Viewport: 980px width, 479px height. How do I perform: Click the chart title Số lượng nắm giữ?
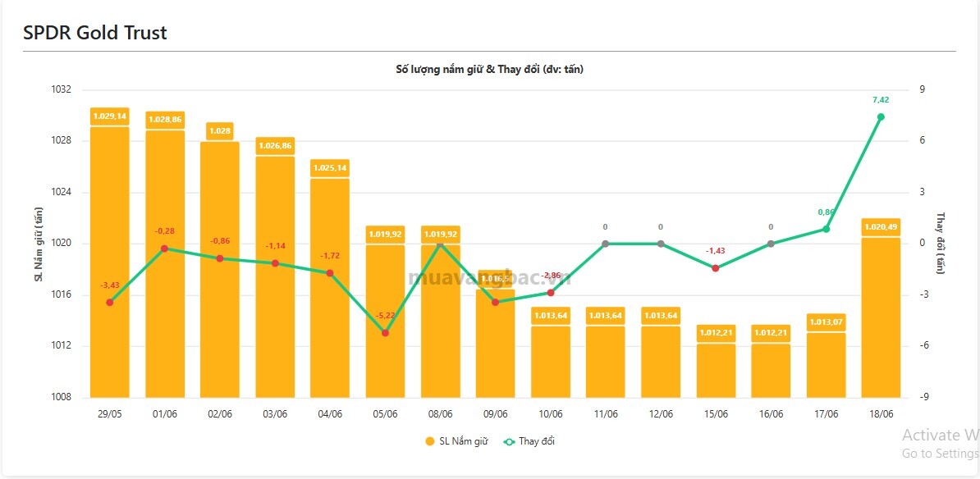tap(488, 70)
